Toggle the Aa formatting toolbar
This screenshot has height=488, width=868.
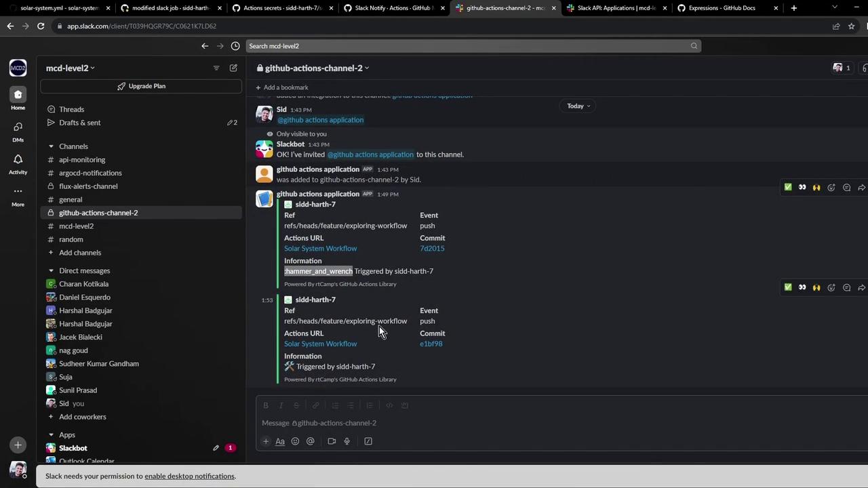[x=280, y=441]
